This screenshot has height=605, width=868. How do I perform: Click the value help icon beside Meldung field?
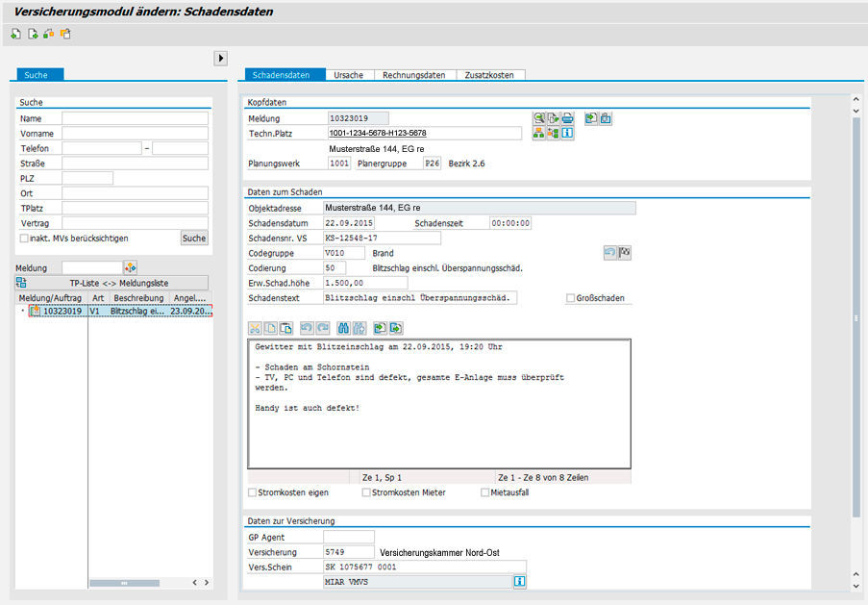(131, 267)
